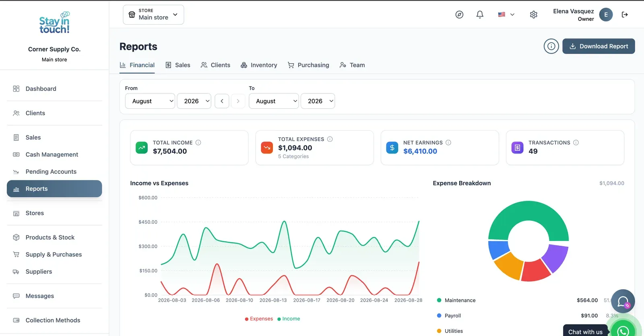Open the settings gear icon
Screen dimensions: 644x336
point(534,15)
